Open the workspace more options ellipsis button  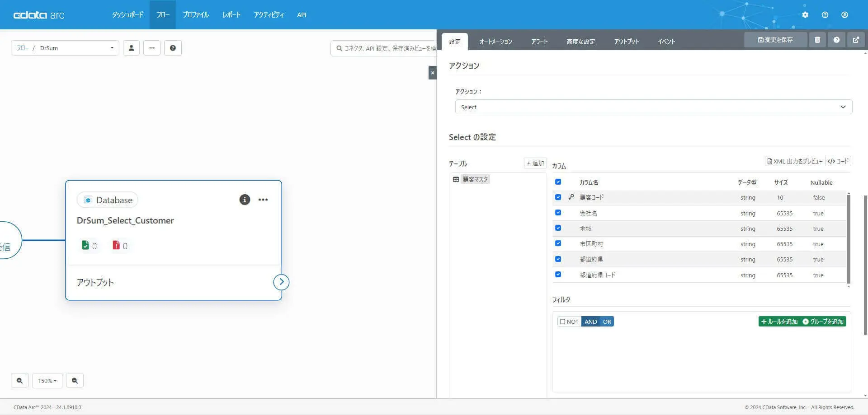(152, 48)
